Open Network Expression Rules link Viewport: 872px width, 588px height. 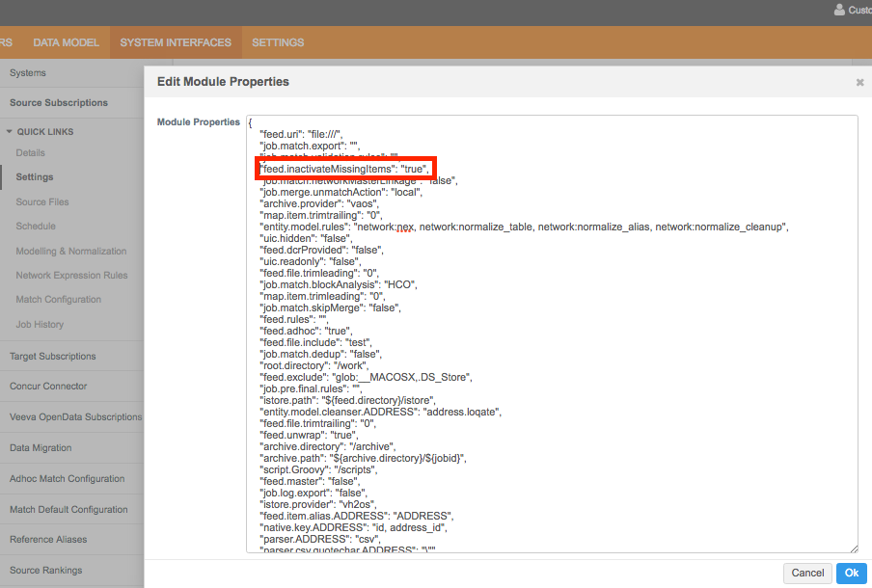click(71, 276)
